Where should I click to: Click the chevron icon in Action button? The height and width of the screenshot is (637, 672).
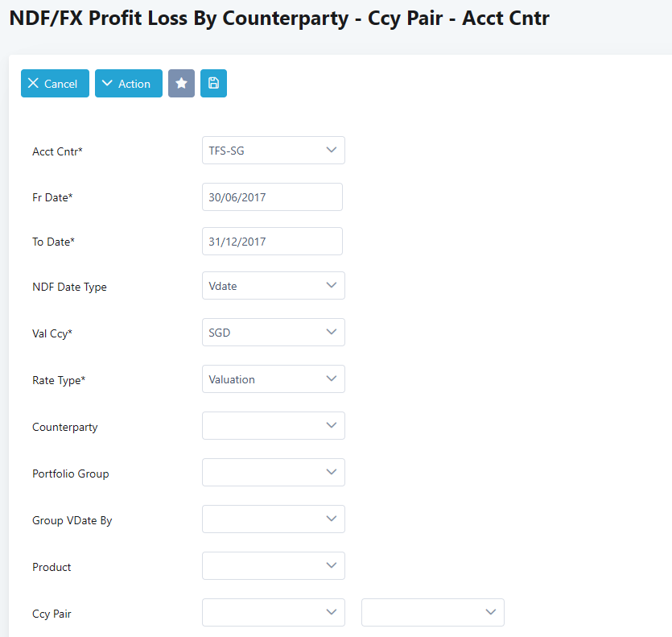pyautogui.click(x=107, y=84)
